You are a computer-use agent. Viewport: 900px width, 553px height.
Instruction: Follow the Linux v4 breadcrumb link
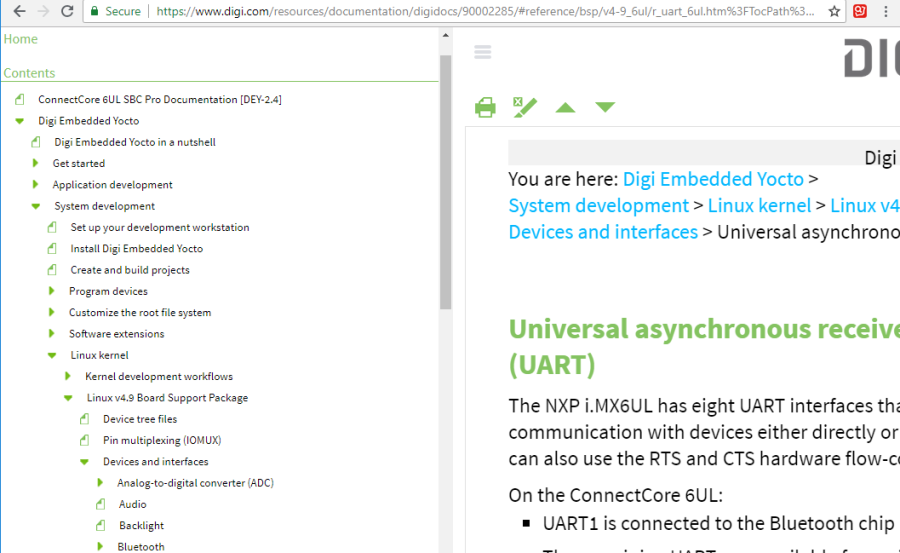pyautogui.click(x=864, y=206)
